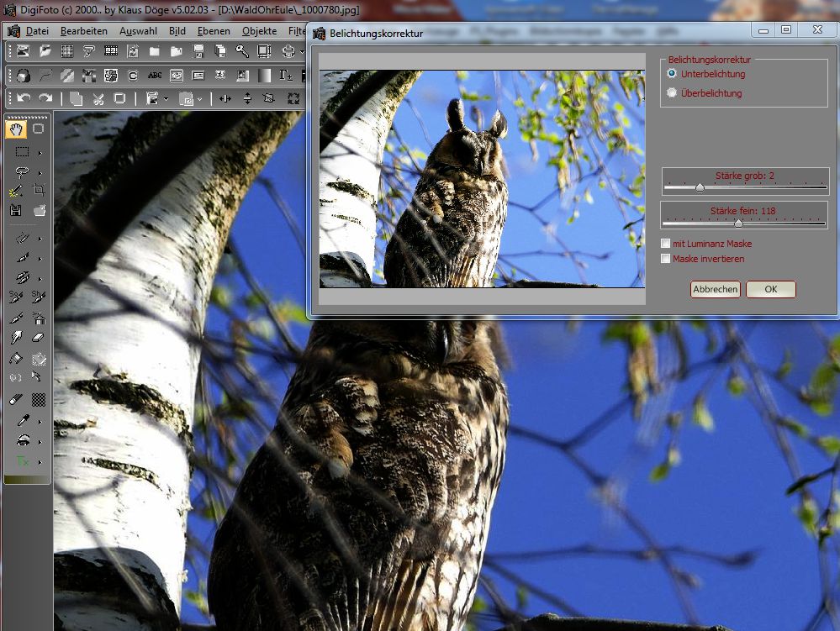This screenshot has width=840, height=631.
Task: Click the Stärke fein slider handle
Action: 738,223
